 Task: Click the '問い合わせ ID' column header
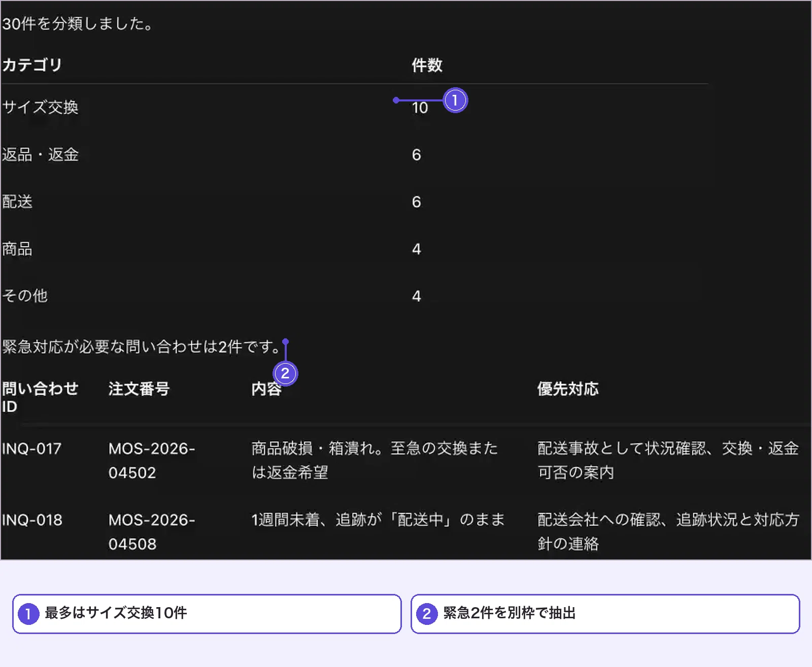pos(40,397)
